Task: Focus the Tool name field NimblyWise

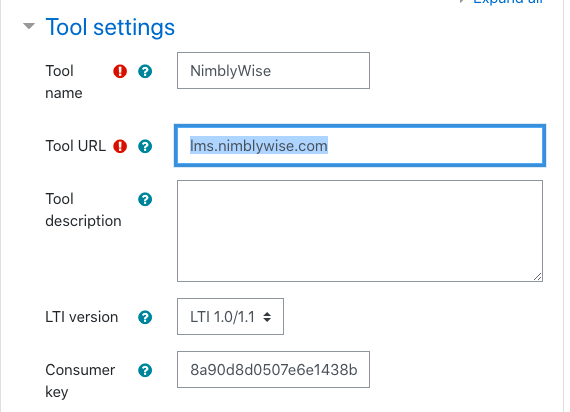Action: coord(273,71)
